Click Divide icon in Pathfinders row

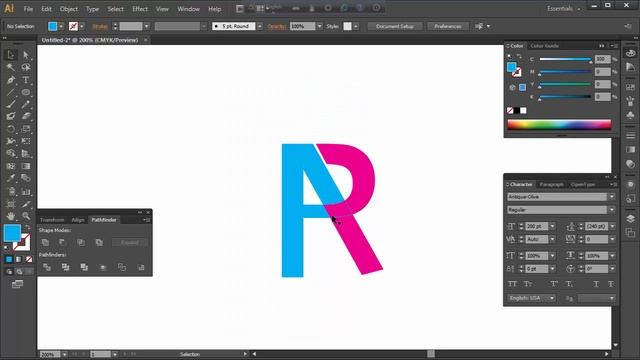47,267
